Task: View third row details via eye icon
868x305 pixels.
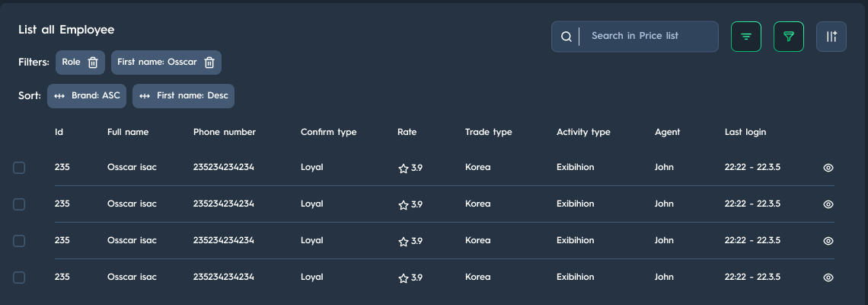Action: pyautogui.click(x=828, y=241)
